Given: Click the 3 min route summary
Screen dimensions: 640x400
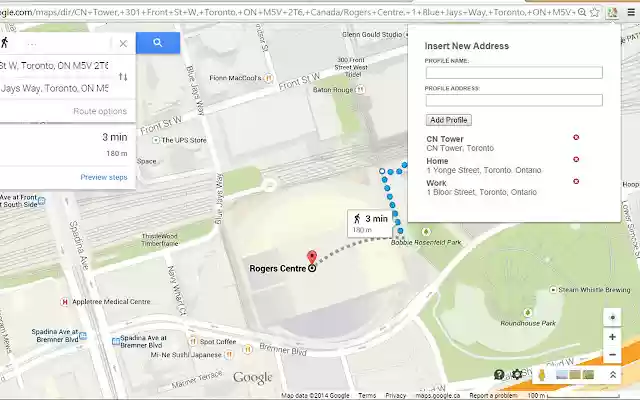Looking at the screenshot, I should (68, 145).
